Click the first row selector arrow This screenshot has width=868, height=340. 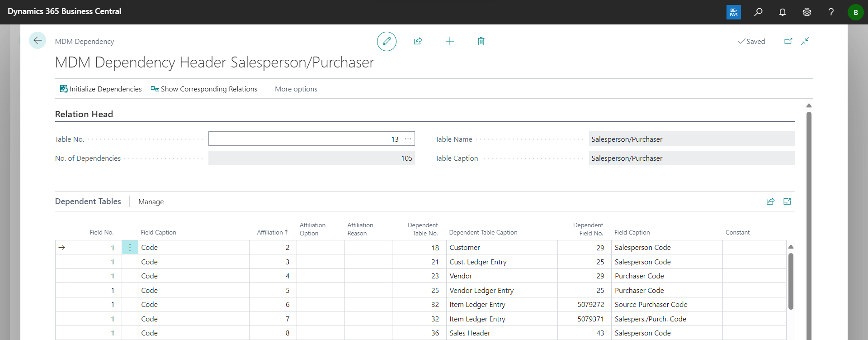pos(62,248)
